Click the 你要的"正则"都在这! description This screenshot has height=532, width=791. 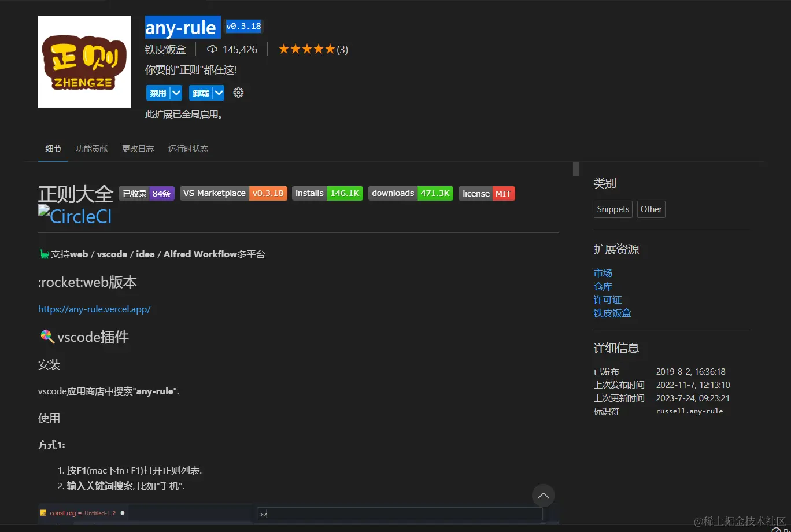click(191, 70)
